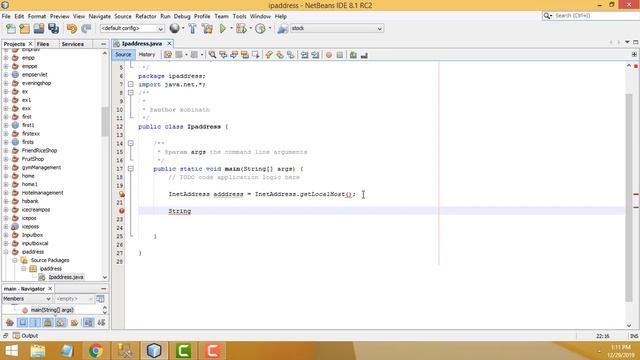The height and width of the screenshot is (360, 640).
Task: Click the Open Project toolbar icon
Action: coord(39,29)
